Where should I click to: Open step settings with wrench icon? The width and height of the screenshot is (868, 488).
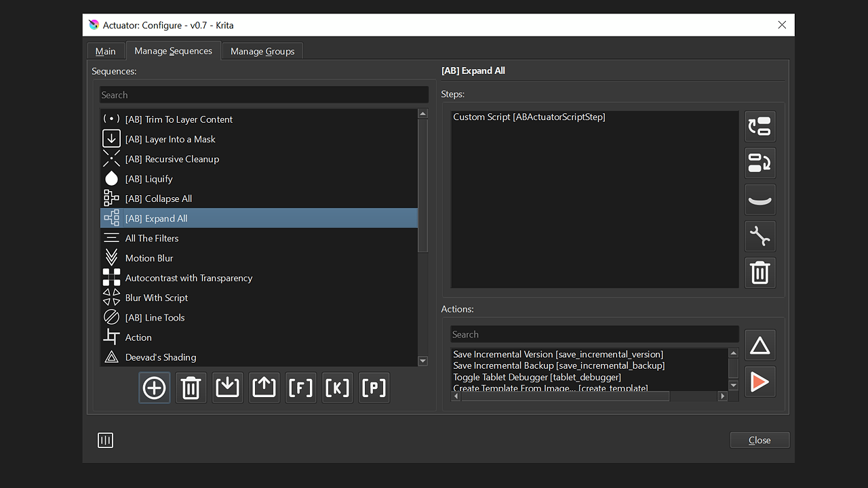[759, 237]
